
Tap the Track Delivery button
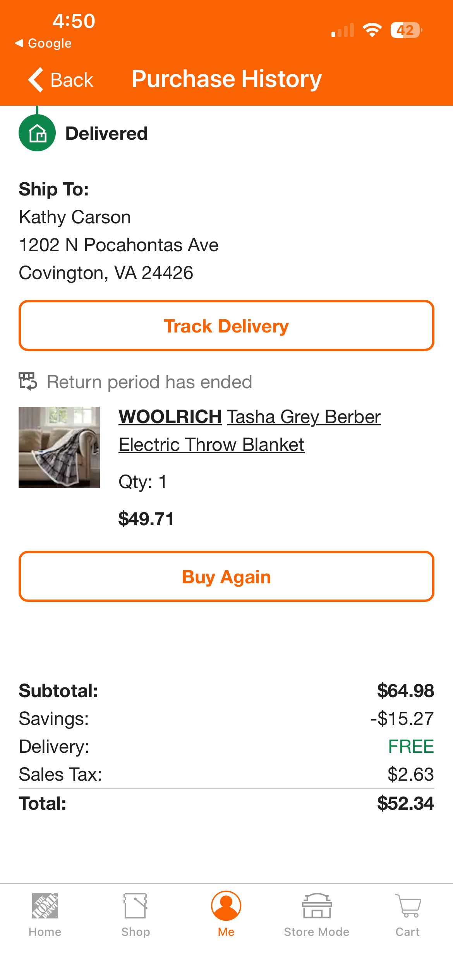pyautogui.click(x=226, y=326)
